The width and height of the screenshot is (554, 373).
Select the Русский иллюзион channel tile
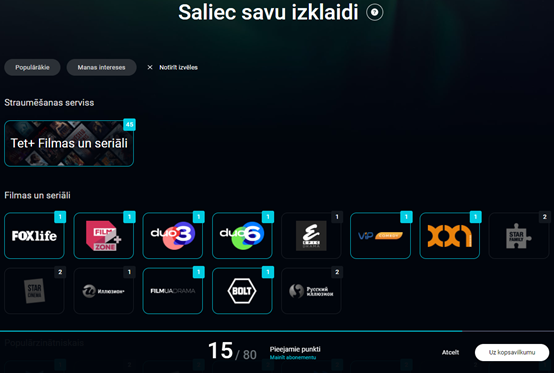click(x=311, y=291)
